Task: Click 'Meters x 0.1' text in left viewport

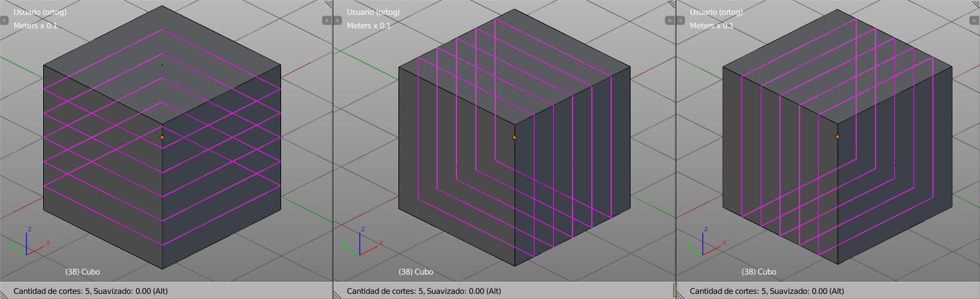Action: tap(35, 26)
